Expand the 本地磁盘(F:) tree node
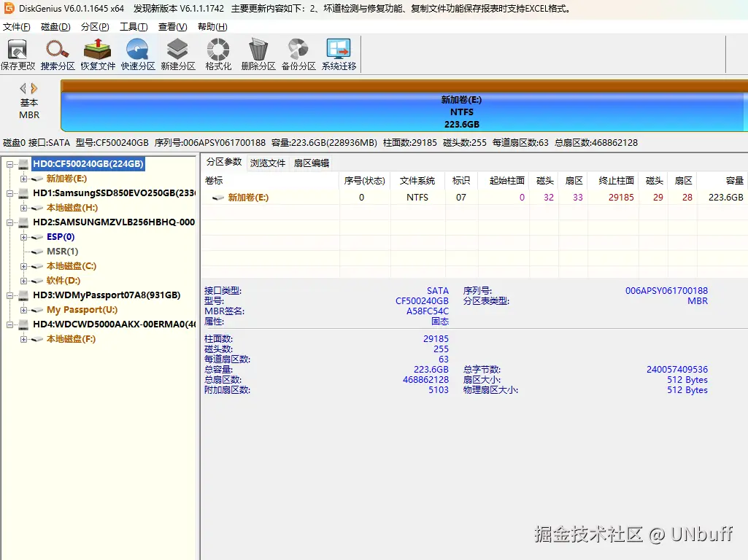Screen dimensions: 748x560 pos(23,339)
